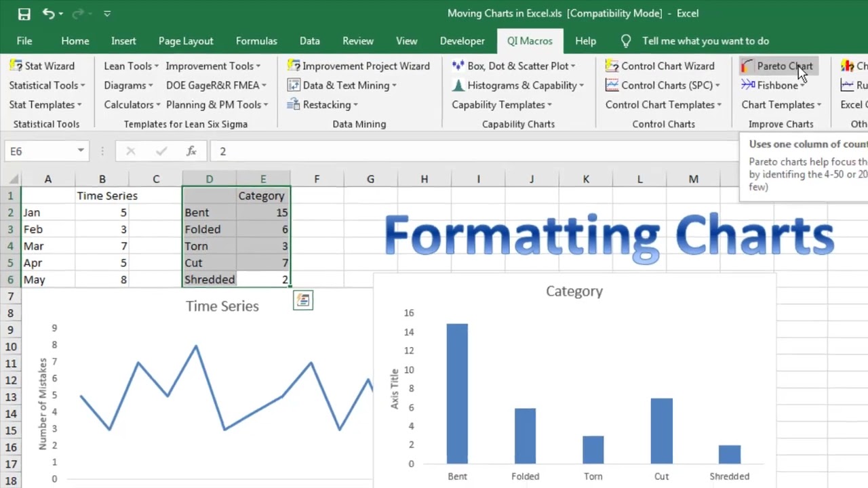
Task: Click the formula bar enter checkmark icon
Action: point(161,151)
